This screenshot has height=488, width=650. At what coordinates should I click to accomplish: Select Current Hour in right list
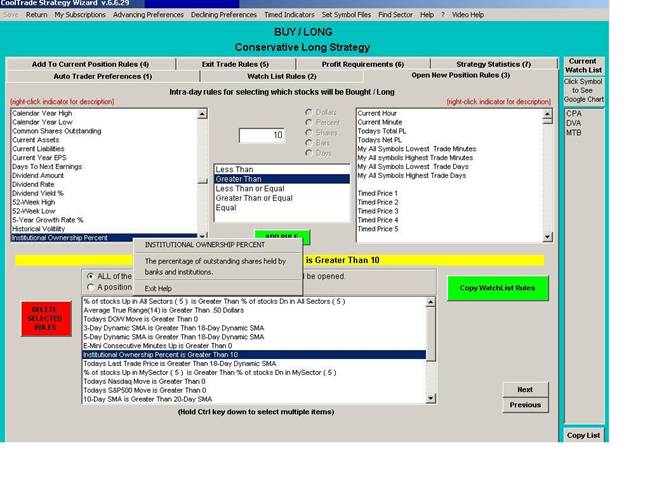[449, 113]
